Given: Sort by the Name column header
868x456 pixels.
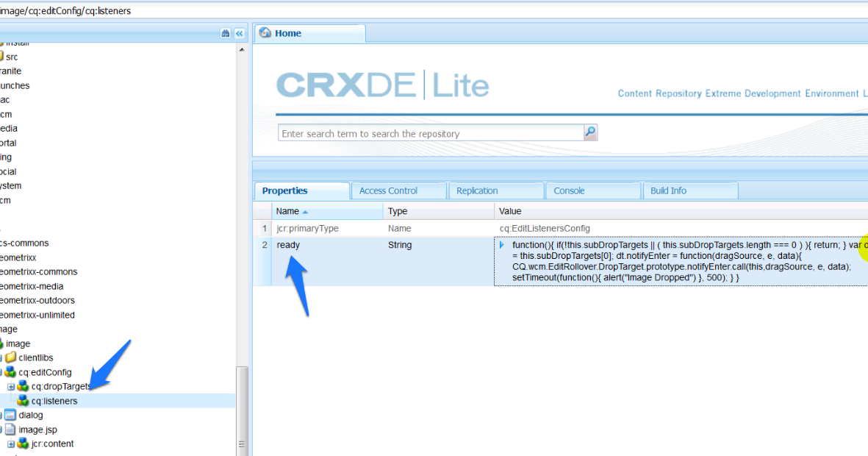Looking at the screenshot, I should [327, 211].
